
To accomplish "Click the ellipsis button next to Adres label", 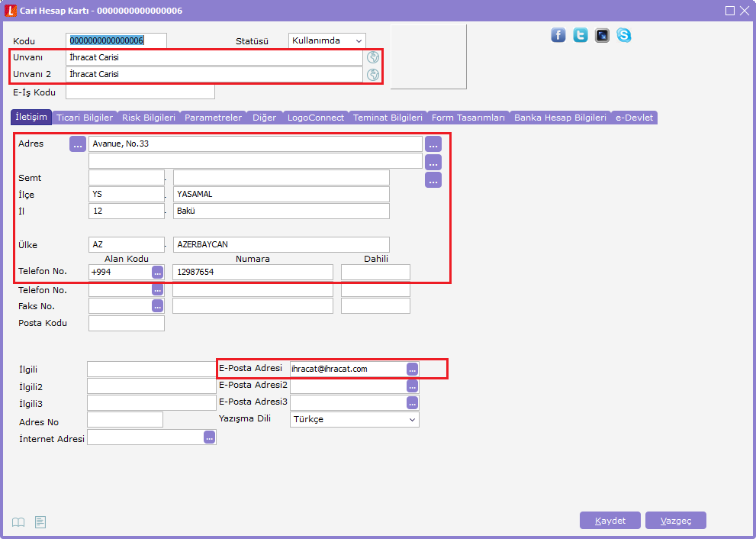I will click(x=78, y=144).
